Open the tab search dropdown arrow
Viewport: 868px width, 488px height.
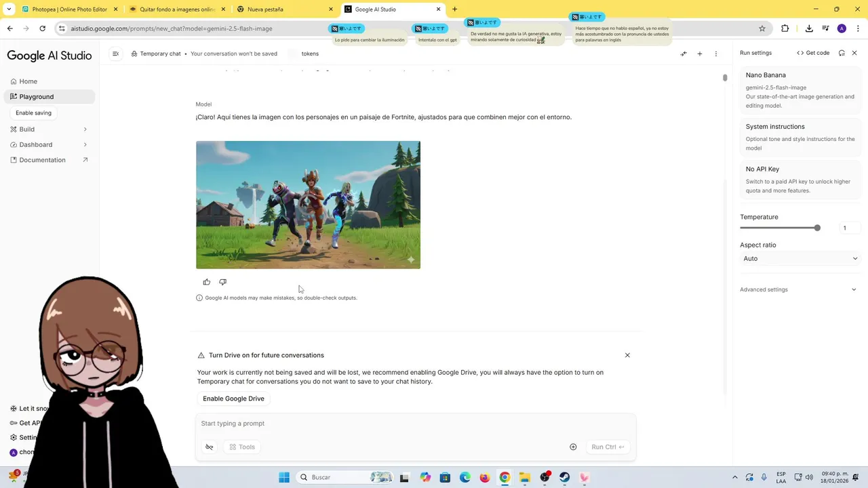[x=9, y=9]
